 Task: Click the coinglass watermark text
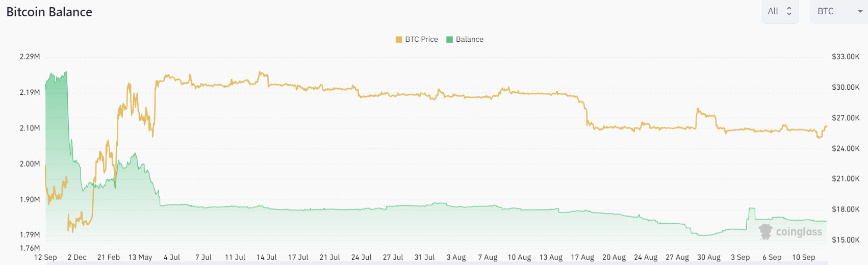point(799,232)
